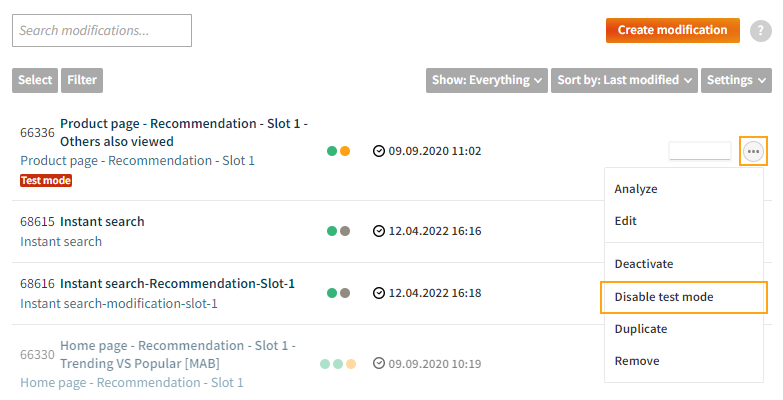Click the Select button

pyautogui.click(x=35, y=80)
